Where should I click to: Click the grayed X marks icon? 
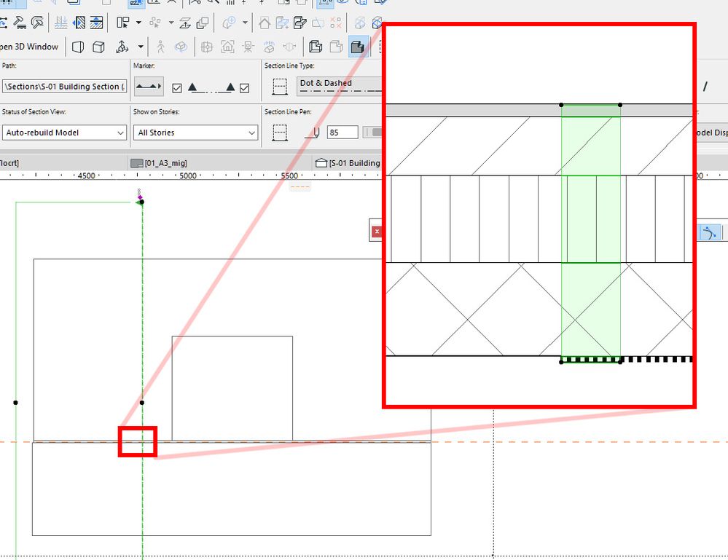click(x=336, y=23)
